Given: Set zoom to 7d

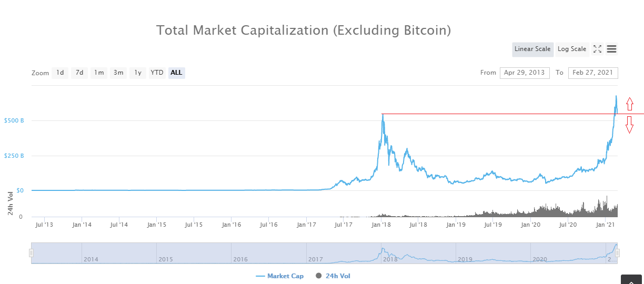Looking at the screenshot, I should click(x=79, y=73).
